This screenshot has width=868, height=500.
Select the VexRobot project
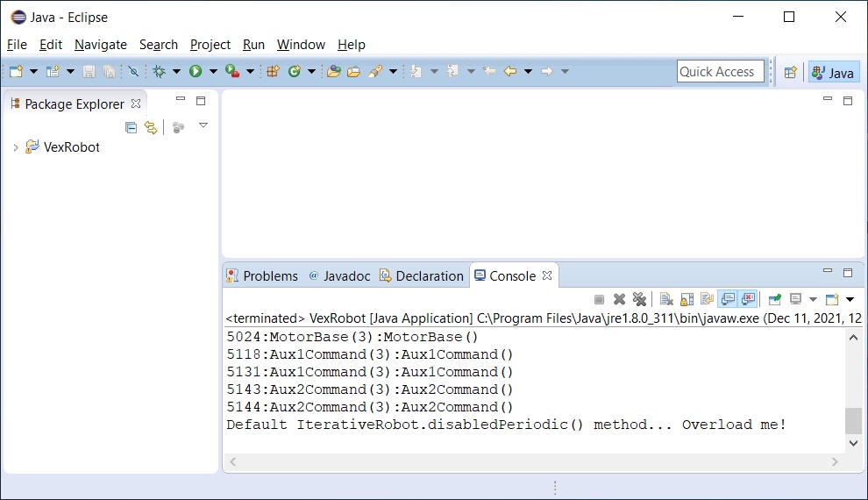(71, 146)
